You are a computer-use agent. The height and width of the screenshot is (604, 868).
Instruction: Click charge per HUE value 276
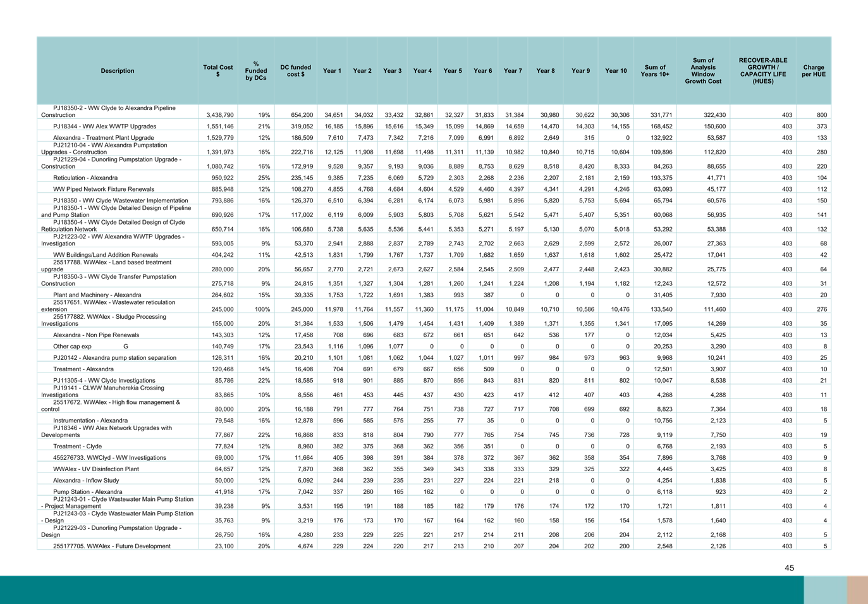[x=821, y=309]
